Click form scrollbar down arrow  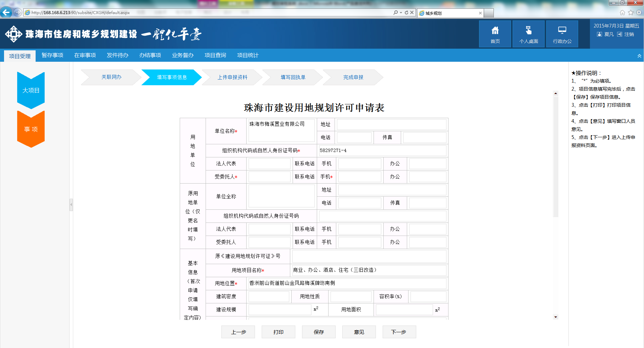556,317
